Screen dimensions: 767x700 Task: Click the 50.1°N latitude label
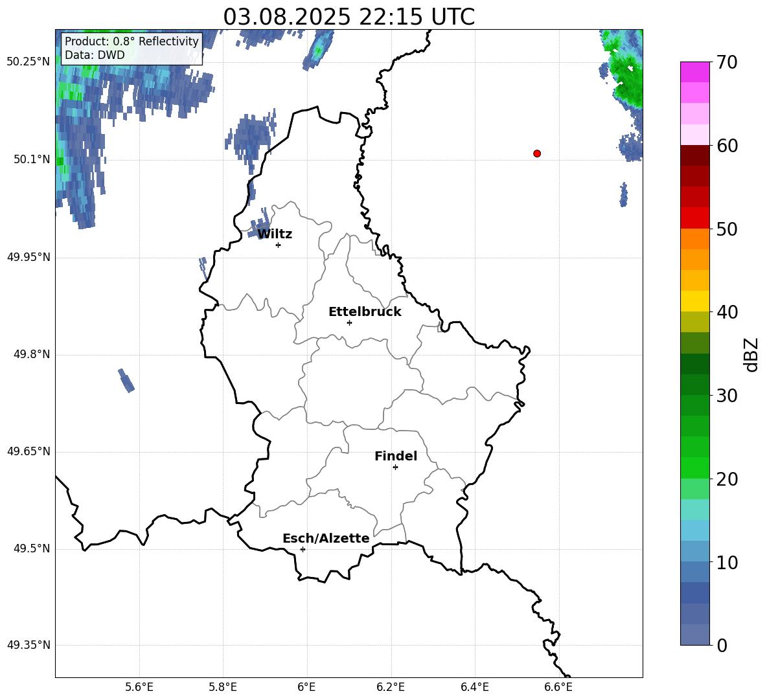[32, 159]
